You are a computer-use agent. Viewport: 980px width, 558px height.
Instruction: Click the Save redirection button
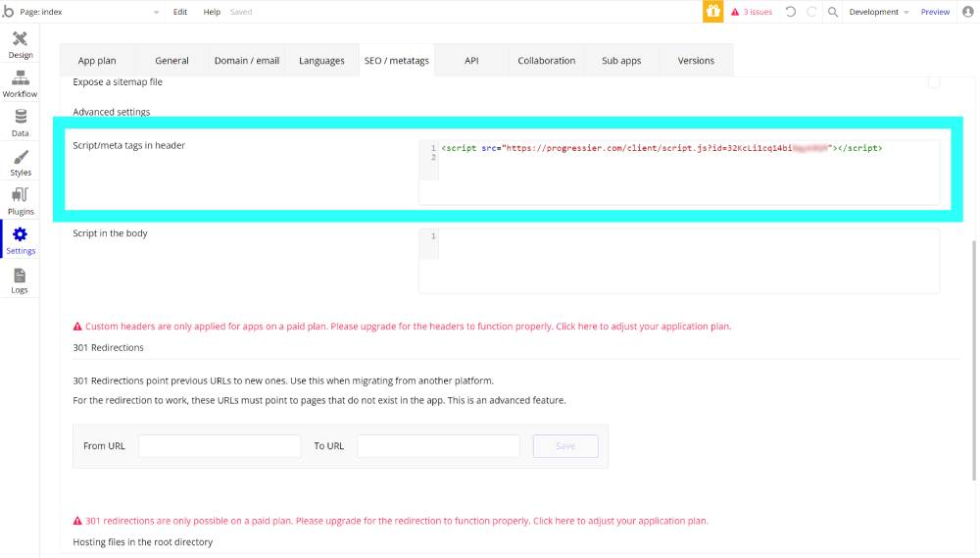tap(565, 446)
